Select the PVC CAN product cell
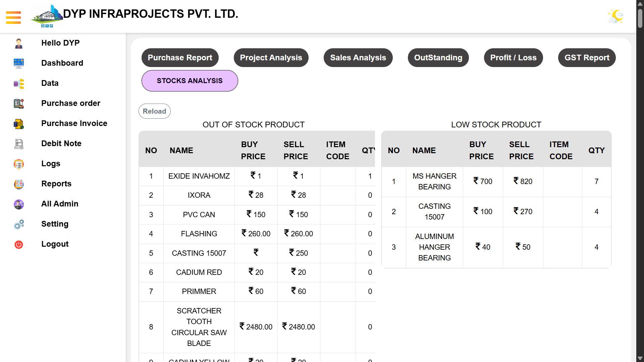Image resolution: width=644 pixels, height=362 pixels. (199, 215)
